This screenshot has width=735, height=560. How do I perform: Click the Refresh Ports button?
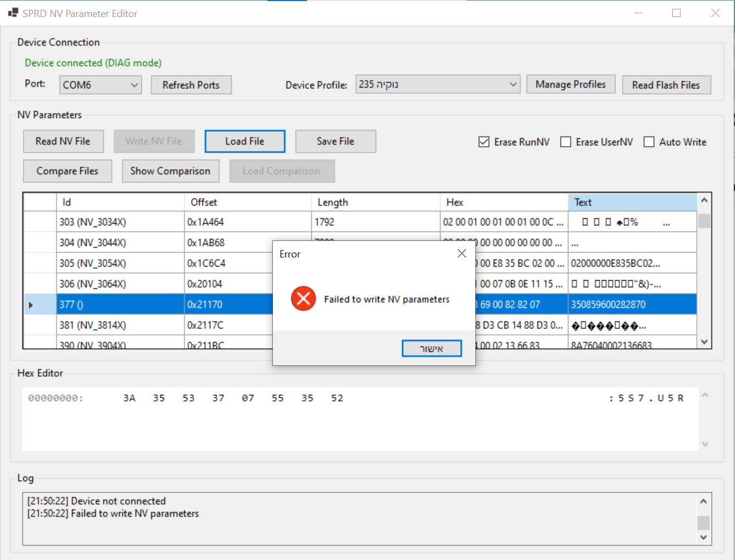[191, 85]
